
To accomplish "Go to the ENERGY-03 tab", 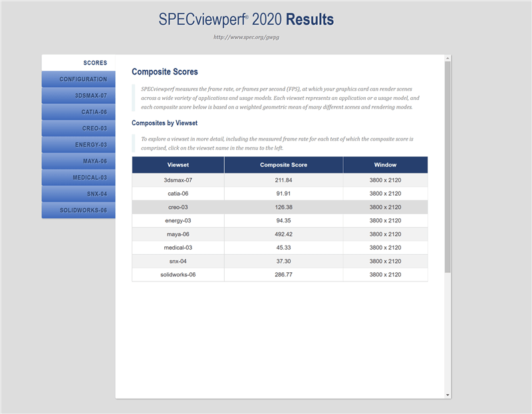I will [78, 144].
